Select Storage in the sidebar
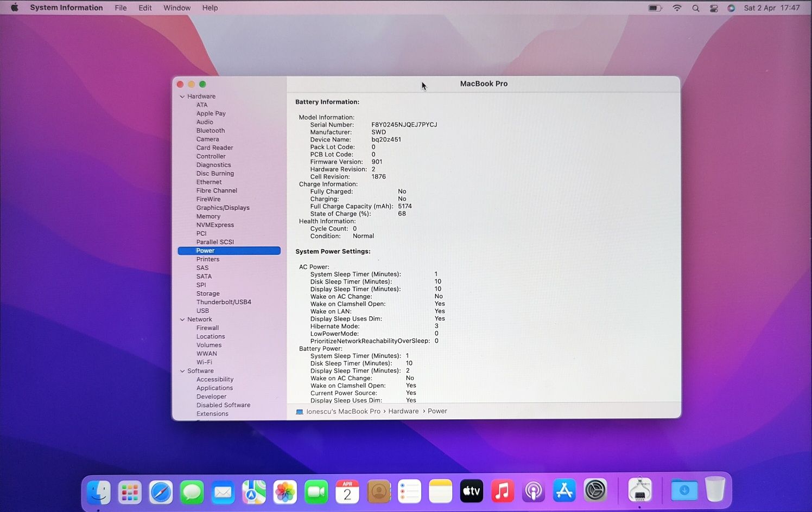812x512 pixels. [x=208, y=293]
